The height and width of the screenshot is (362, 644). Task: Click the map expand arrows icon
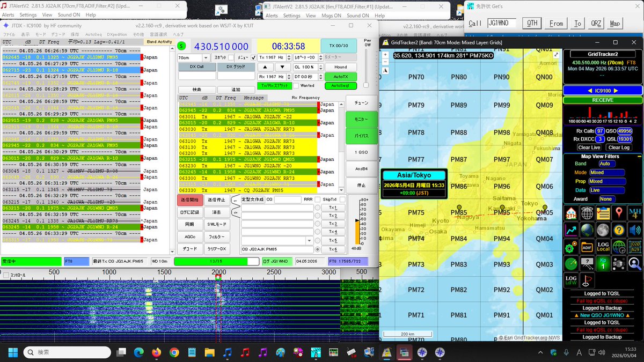point(557,54)
